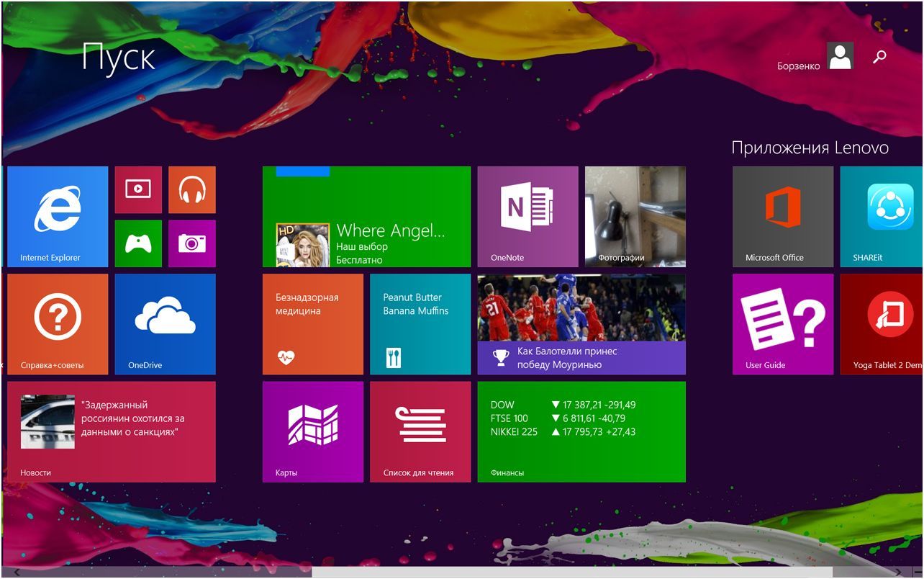Open Список для чтения (Reading List)
The height and width of the screenshot is (579, 924).
click(420, 432)
